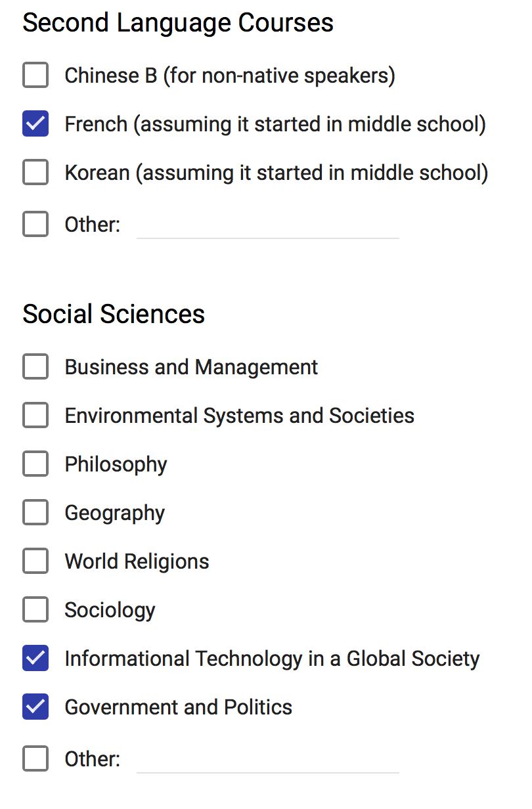The width and height of the screenshot is (532, 809).
Task: Select the Geography checkbox
Action: [x=35, y=512]
